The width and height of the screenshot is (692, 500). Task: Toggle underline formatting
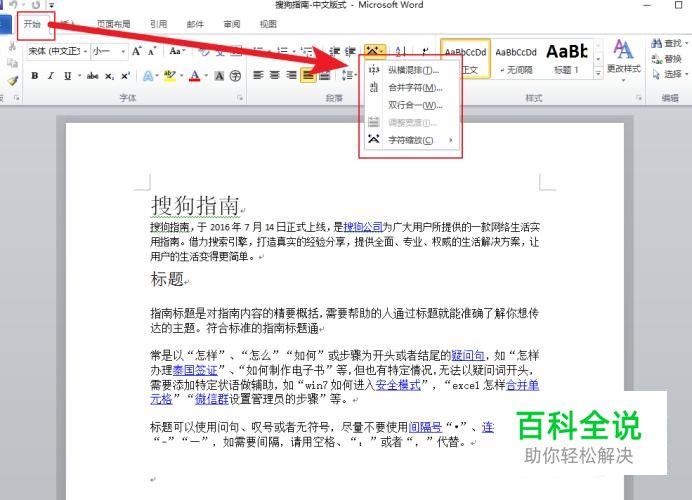click(x=67, y=76)
